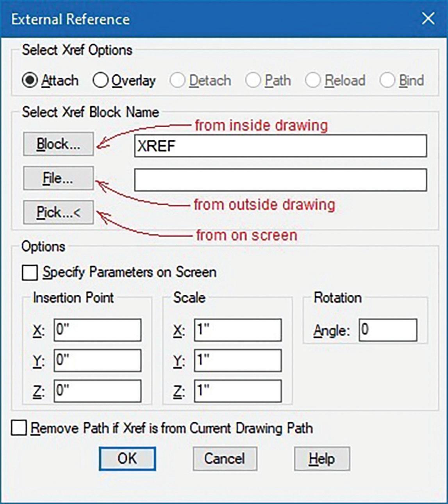This screenshot has height=504, width=448.
Task: Click the XREF block name field
Action: coord(280,146)
